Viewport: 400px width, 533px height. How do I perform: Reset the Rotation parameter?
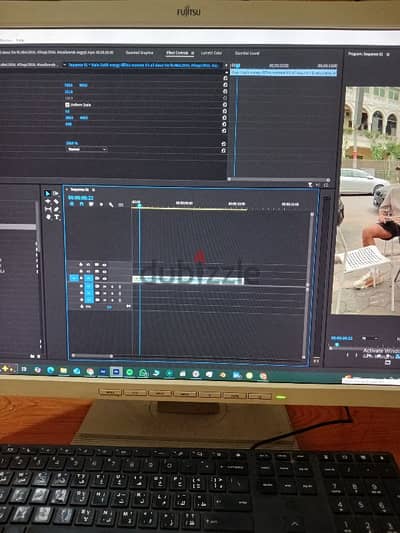[x=225, y=111]
